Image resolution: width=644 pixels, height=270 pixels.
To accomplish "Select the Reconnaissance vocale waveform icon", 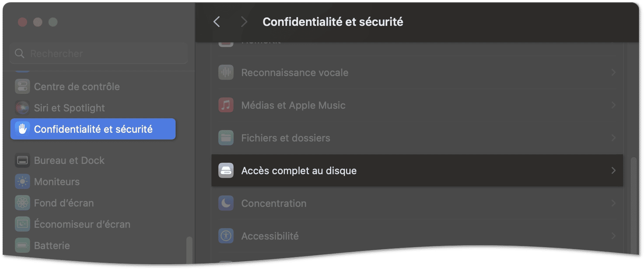I will point(226,73).
